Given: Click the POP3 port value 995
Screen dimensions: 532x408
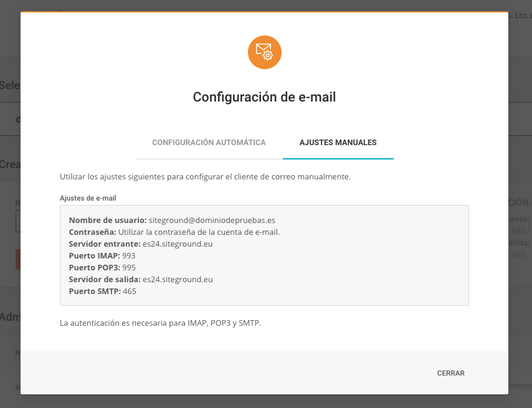Looking at the screenshot, I should (x=129, y=268).
